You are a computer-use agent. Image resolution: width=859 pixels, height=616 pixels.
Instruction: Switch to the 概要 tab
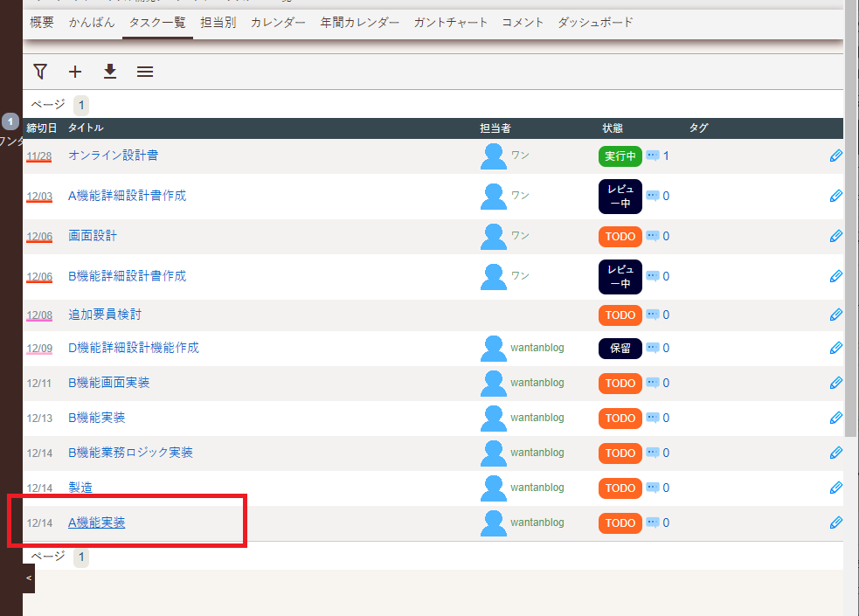(42, 23)
